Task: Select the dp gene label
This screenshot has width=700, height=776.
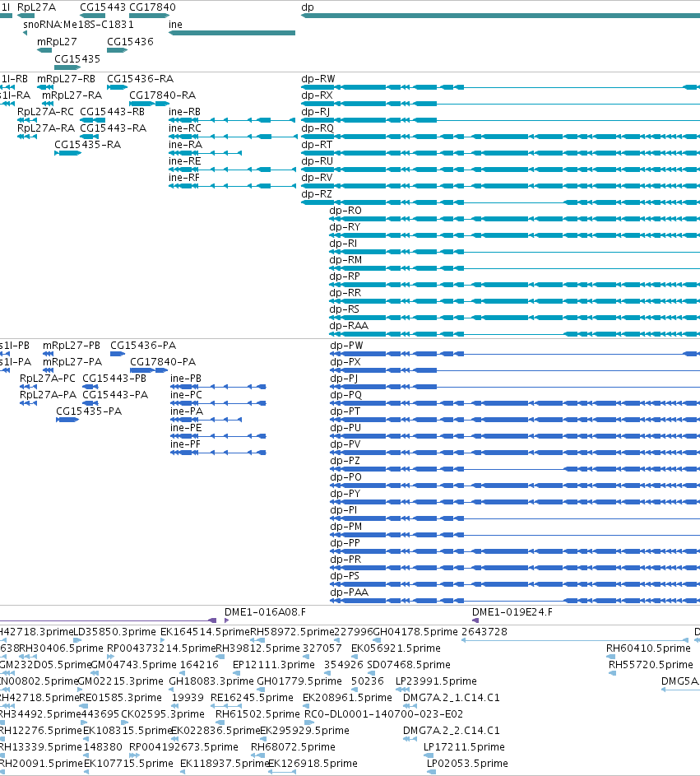Action: coord(307,7)
